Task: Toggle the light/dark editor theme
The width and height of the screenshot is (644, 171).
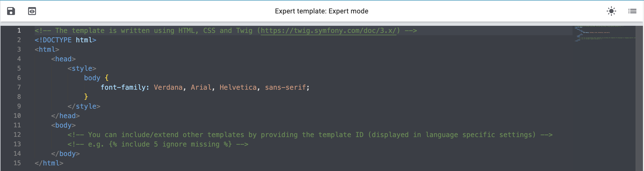Action: click(611, 11)
